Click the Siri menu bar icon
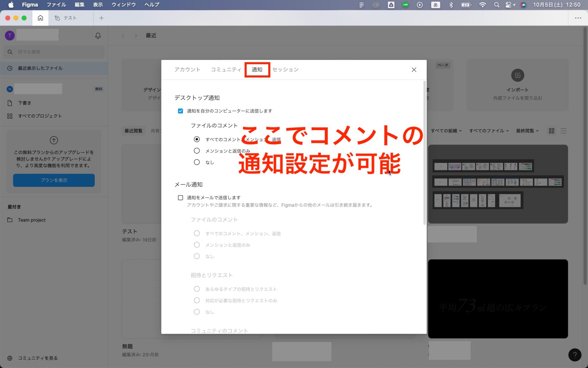588x368 pixels. pos(523,5)
